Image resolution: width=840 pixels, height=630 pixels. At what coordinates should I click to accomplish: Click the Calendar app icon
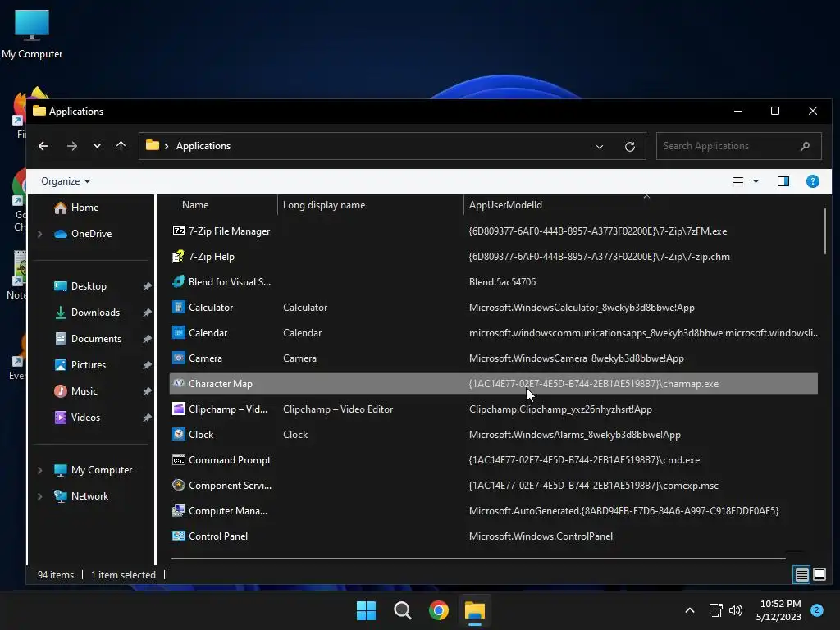178,333
